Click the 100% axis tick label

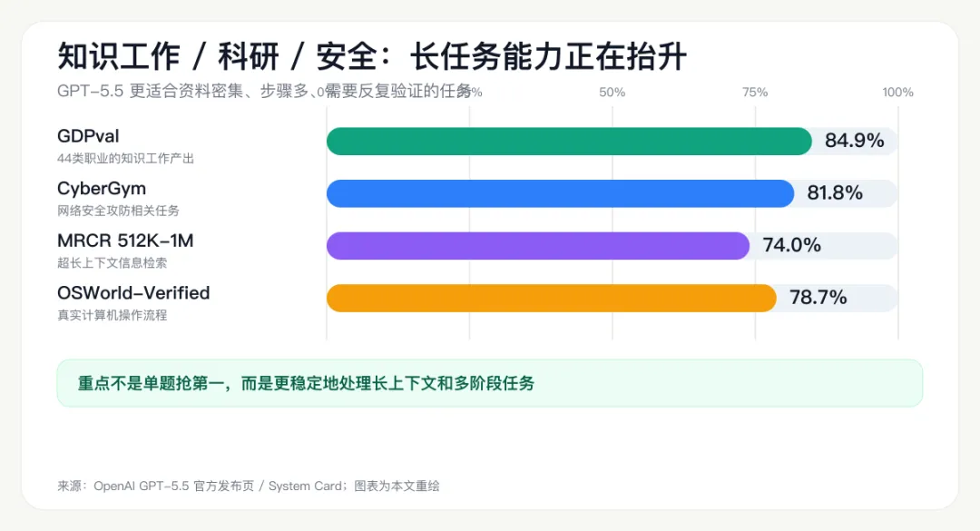pyautogui.click(x=897, y=93)
